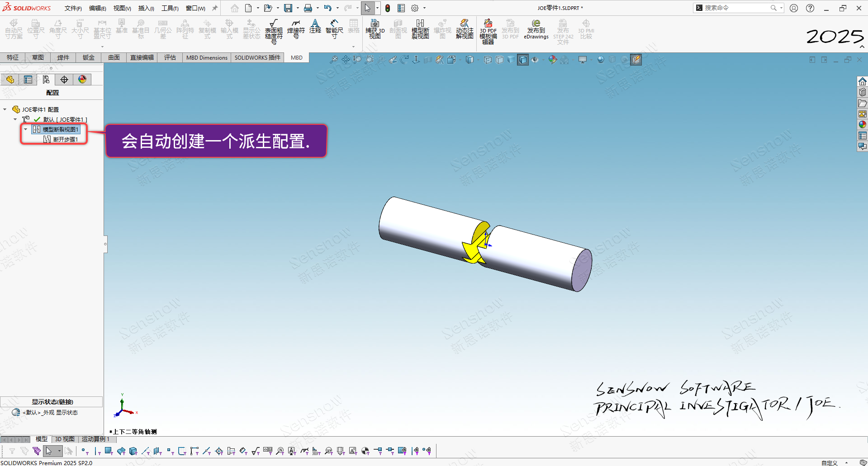Viewport: 868px width, 466px height.
Task: Open the 3D PDF 模板编辑器 tool
Action: coord(488,31)
